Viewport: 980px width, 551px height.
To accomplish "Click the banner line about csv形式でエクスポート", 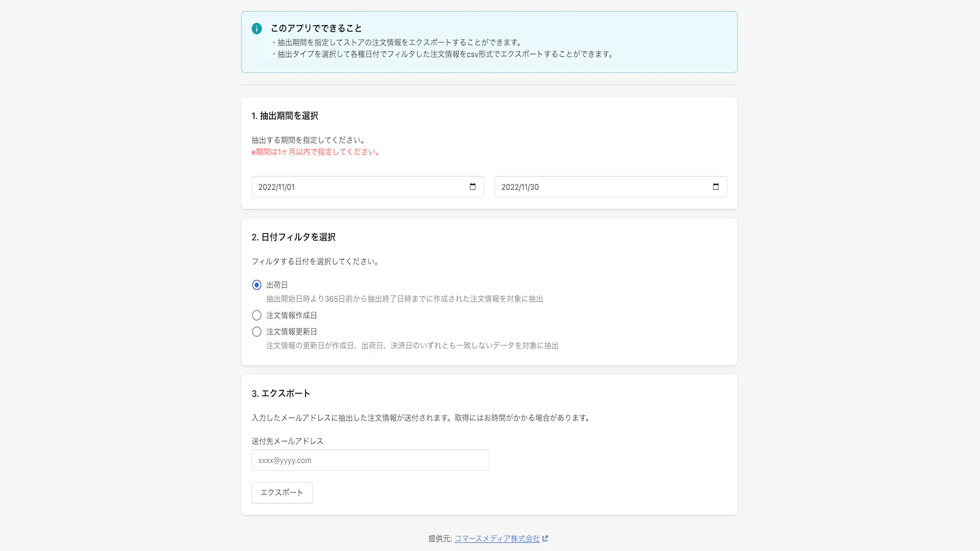I will [x=443, y=54].
